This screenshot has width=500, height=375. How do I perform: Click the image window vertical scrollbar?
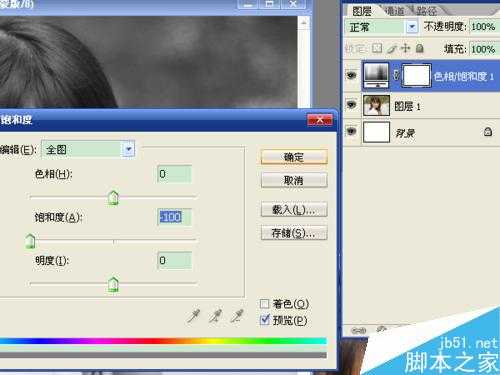point(303,62)
